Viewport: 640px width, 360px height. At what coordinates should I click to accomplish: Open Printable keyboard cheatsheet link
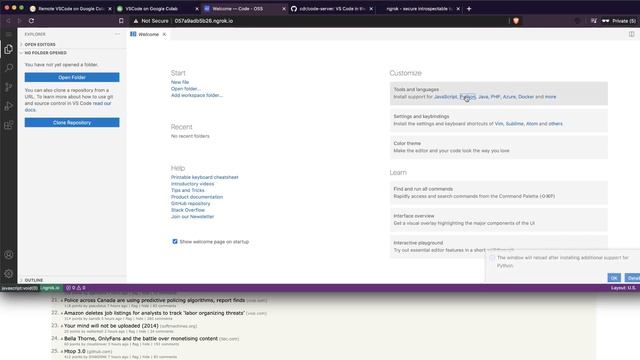(204, 177)
